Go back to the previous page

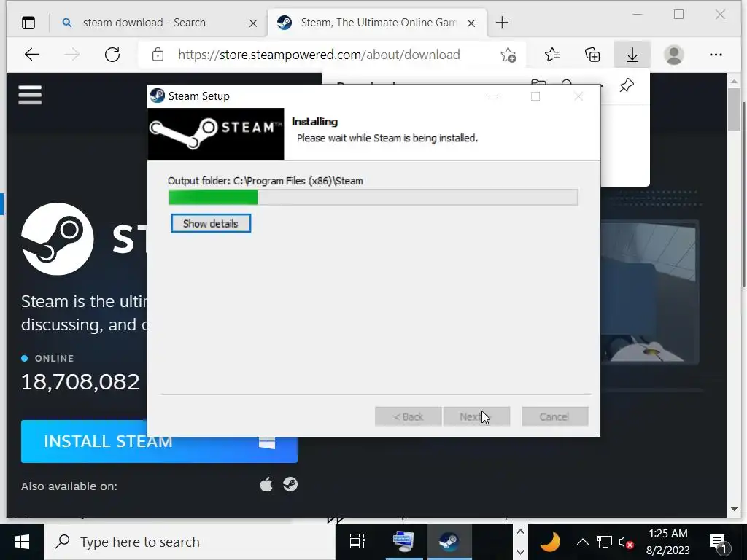(32, 55)
